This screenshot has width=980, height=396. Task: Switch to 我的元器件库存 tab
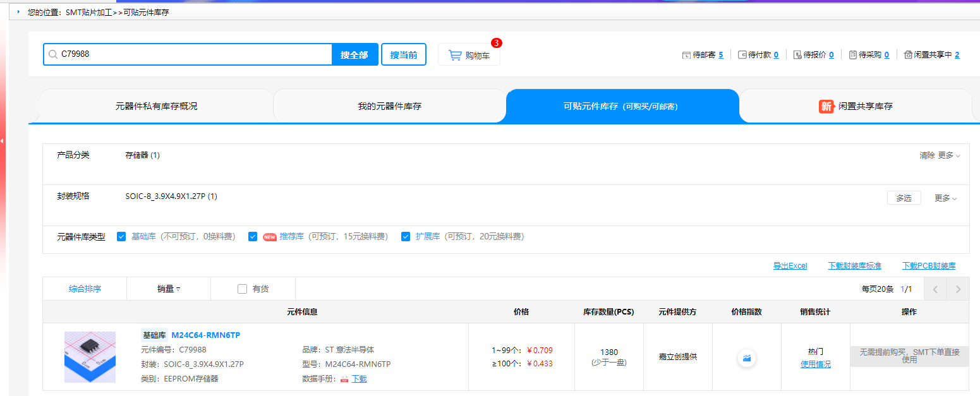pos(389,106)
